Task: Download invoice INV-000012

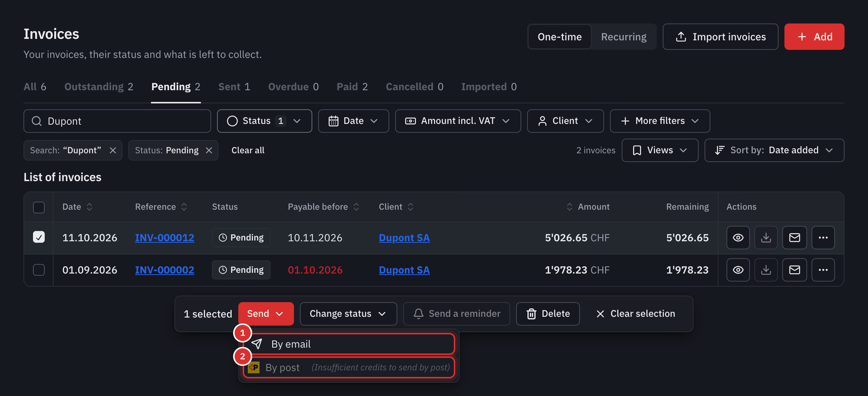Action: tap(766, 238)
